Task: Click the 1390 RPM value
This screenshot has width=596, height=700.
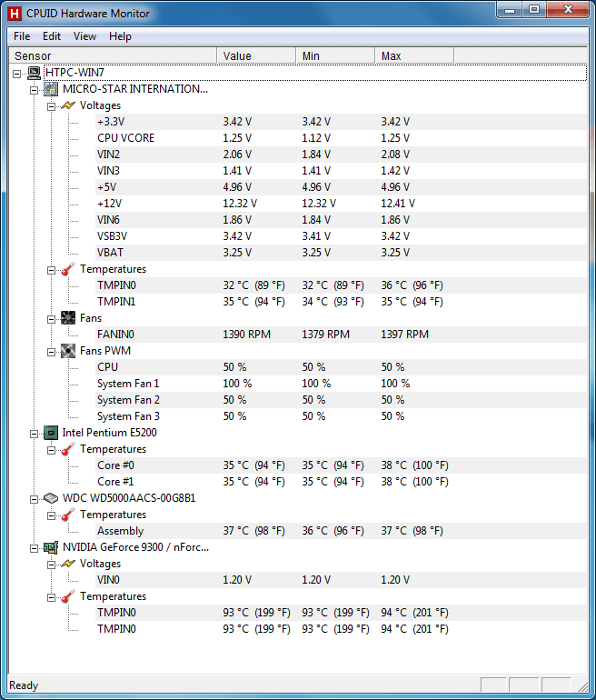Action: [x=247, y=335]
